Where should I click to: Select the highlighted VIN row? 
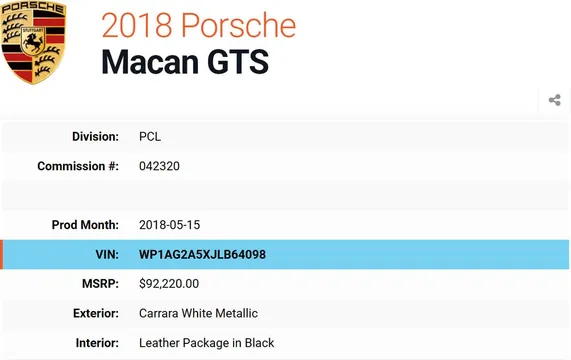click(x=286, y=254)
